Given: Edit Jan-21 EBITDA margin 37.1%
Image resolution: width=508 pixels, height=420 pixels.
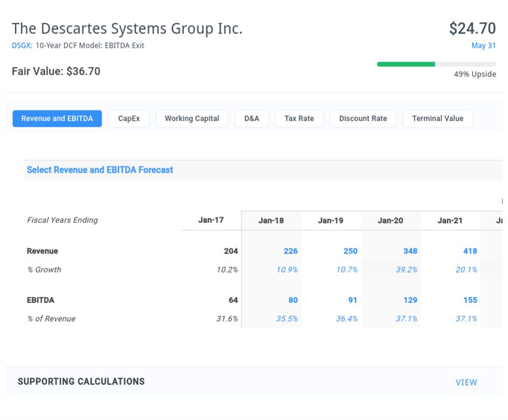Looking at the screenshot, I should point(466,318).
